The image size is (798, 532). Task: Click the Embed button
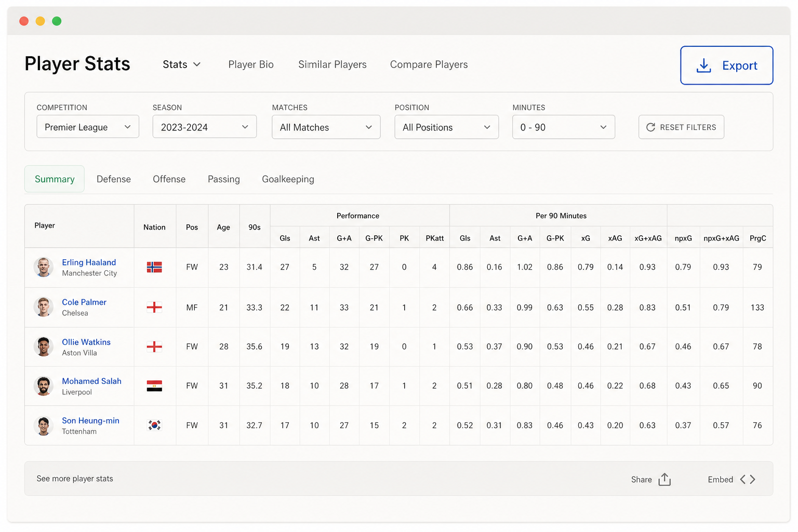click(731, 480)
